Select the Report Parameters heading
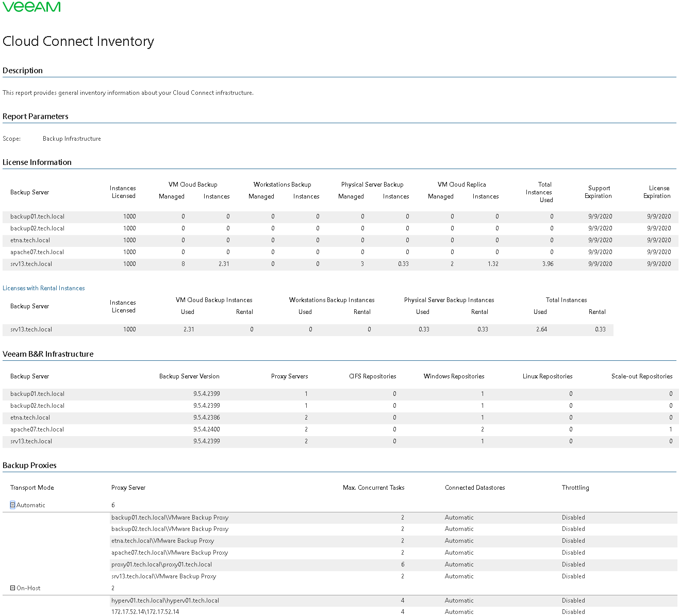The width and height of the screenshot is (679, 616). 36,116
